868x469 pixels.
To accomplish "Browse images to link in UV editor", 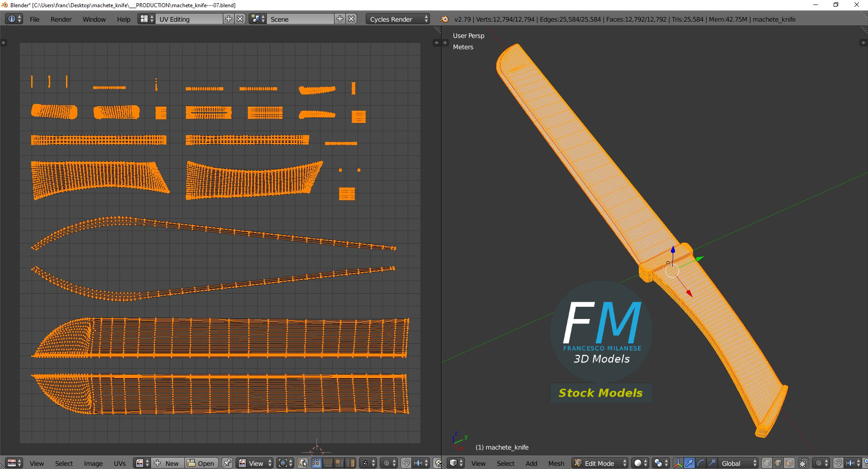I will [x=142, y=463].
